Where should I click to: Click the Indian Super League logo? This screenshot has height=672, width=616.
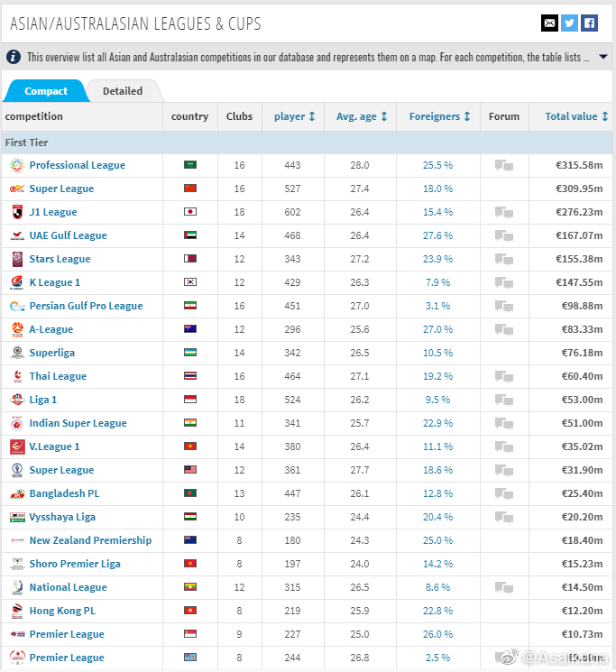point(16,424)
